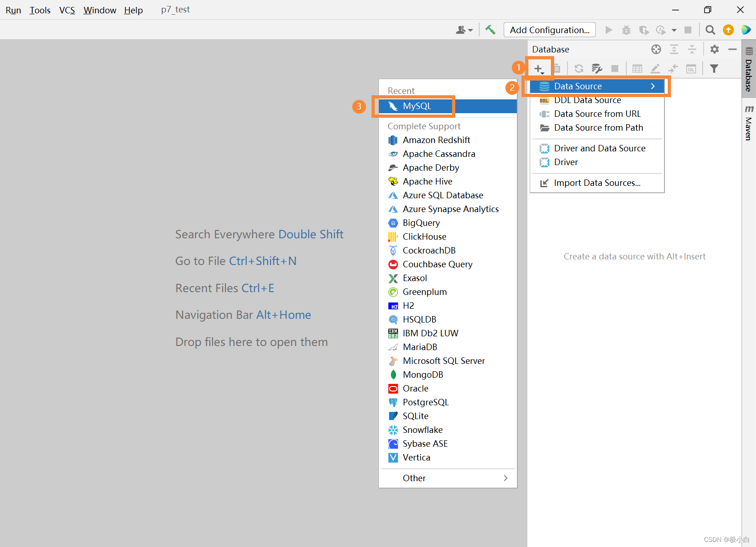The image size is (756, 547).
Task: Click the Run play icon in top toolbar
Action: (x=609, y=30)
